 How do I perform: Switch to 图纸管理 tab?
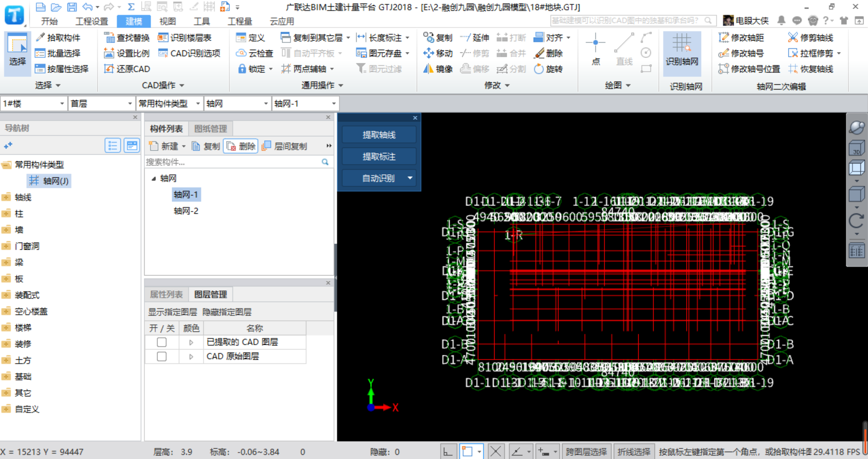(210, 129)
